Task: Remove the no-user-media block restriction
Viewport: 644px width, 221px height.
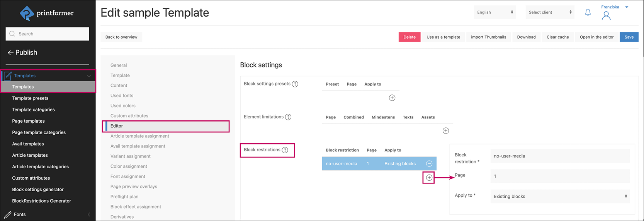Action: pos(429,164)
